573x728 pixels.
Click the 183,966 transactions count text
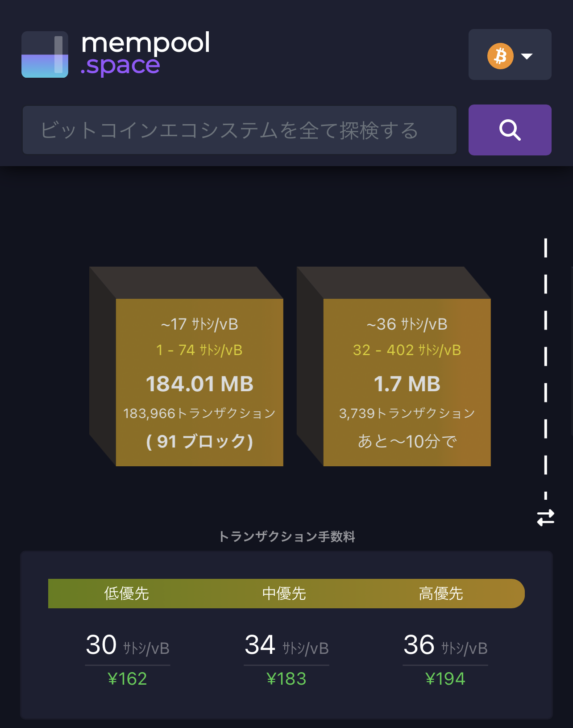click(199, 413)
